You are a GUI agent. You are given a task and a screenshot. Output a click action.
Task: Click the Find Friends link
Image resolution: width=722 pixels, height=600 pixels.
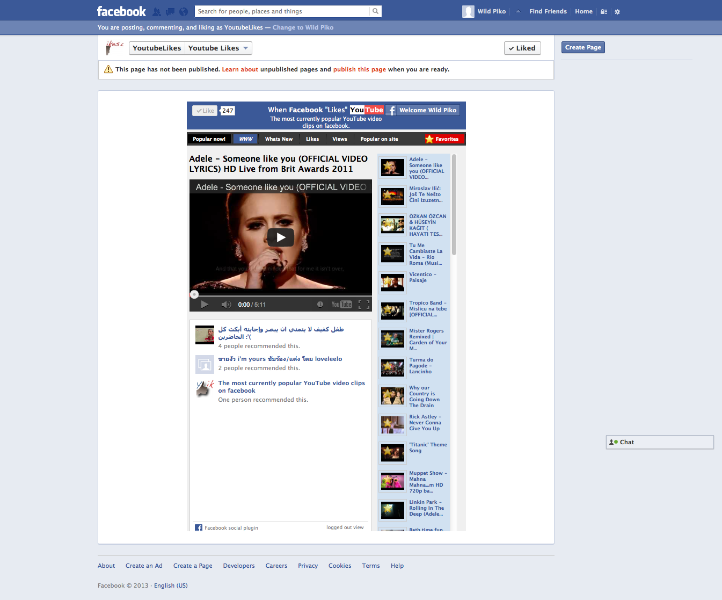pos(548,12)
